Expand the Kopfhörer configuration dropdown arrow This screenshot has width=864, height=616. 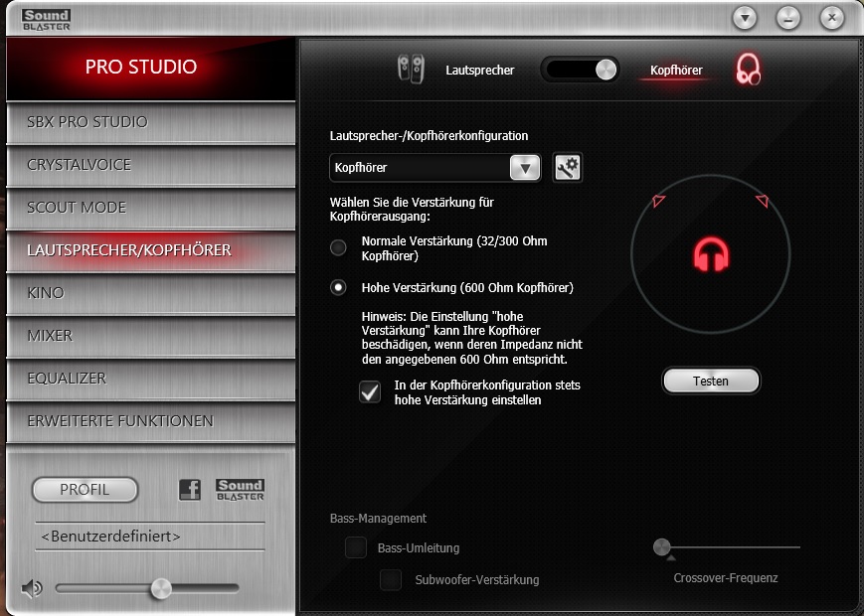tap(525, 167)
